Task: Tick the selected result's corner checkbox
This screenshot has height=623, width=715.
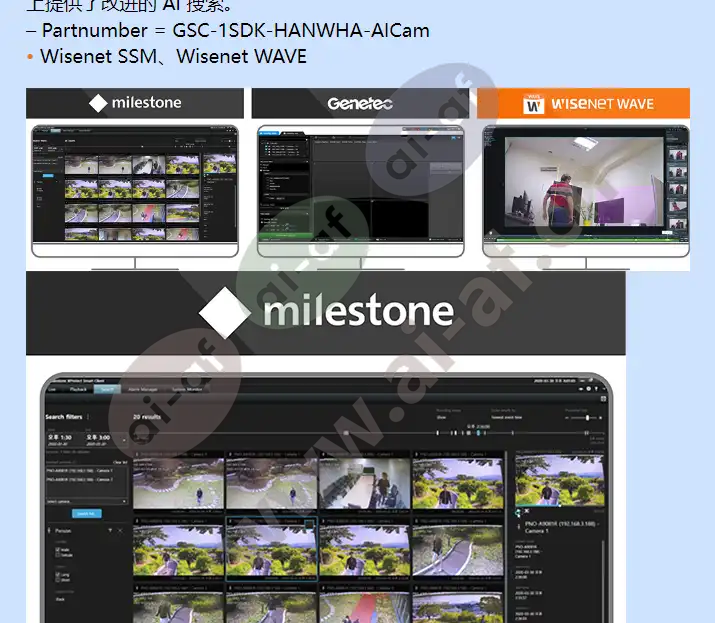Action: click(x=309, y=524)
